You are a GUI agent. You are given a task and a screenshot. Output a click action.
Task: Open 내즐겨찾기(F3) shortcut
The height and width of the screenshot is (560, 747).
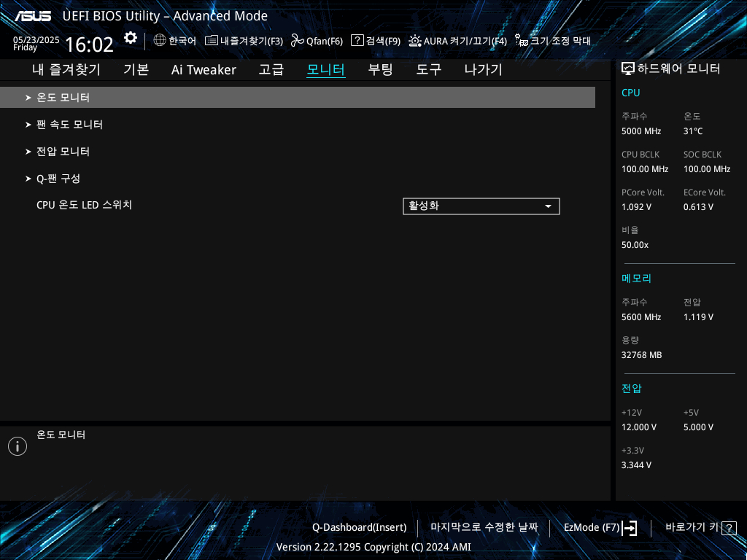point(252,41)
